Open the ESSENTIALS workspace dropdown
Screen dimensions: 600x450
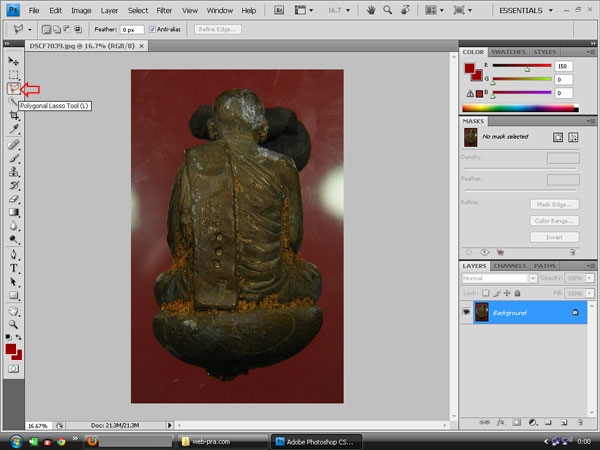pos(526,10)
